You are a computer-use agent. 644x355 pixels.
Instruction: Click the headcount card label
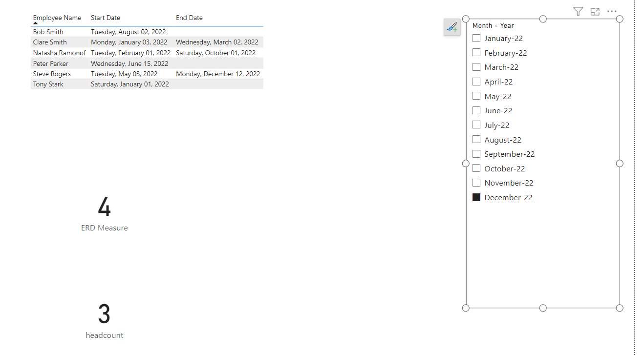(105, 335)
